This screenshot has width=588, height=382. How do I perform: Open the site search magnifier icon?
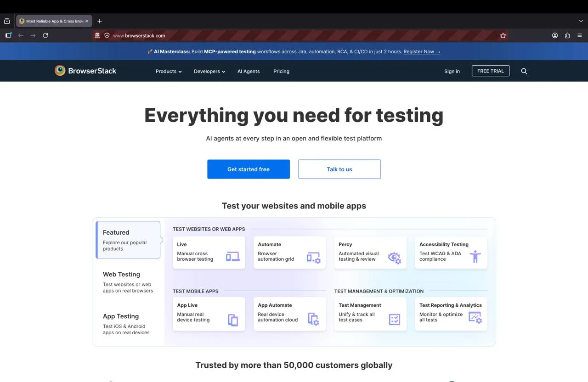[x=524, y=71]
